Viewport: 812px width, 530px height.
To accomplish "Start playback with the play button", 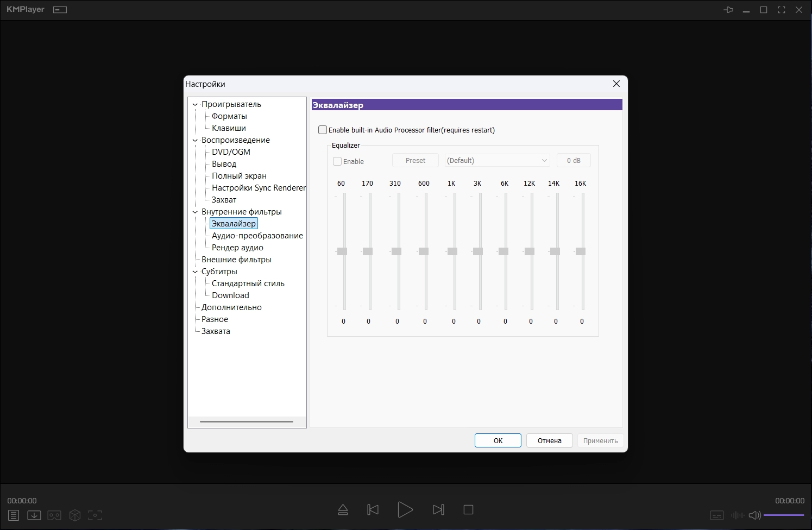I will [x=405, y=509].
